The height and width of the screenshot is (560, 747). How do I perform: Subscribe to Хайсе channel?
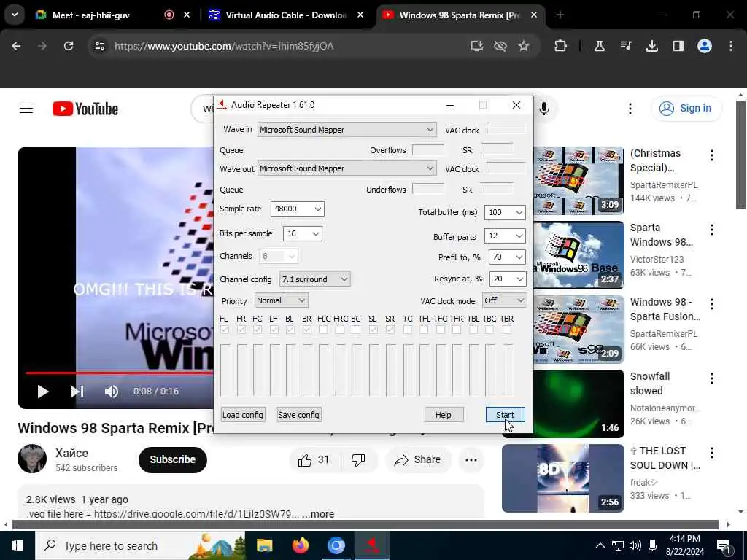(172, 459)
